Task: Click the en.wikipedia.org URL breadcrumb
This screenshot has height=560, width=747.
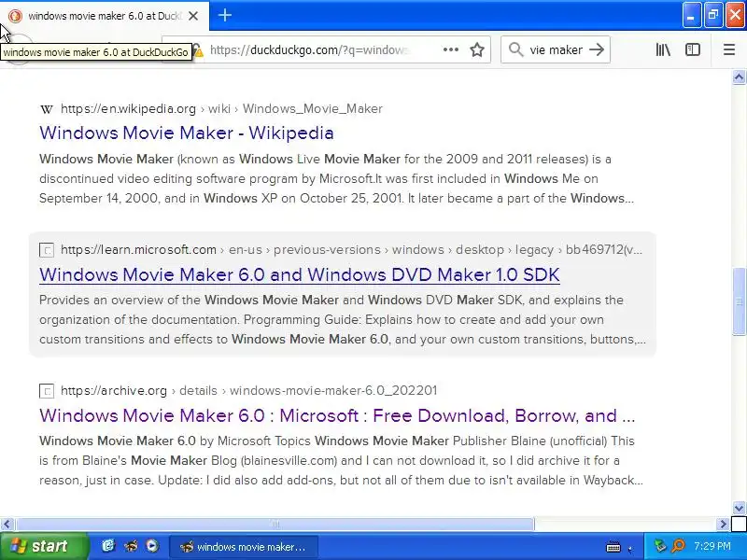Action: [221, 109]
